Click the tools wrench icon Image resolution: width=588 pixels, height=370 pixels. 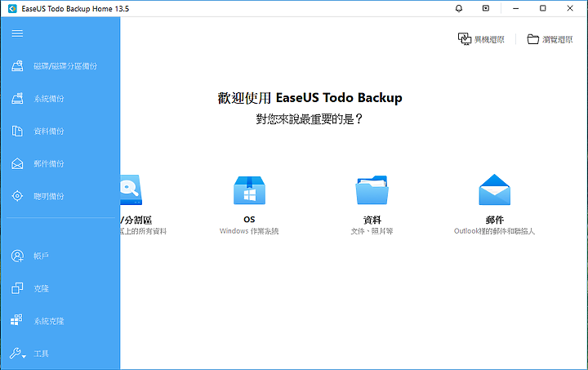point(17,353)
